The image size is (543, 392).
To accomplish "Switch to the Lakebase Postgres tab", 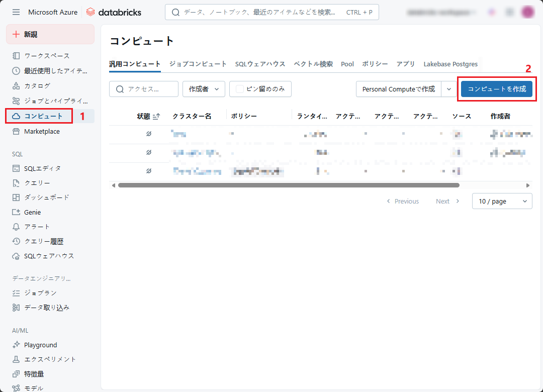I will point(450,64).
